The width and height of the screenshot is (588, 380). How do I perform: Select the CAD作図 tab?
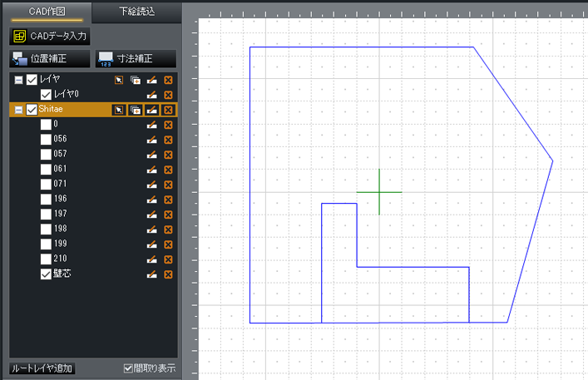pyautogui.click(x=47, y=12)
